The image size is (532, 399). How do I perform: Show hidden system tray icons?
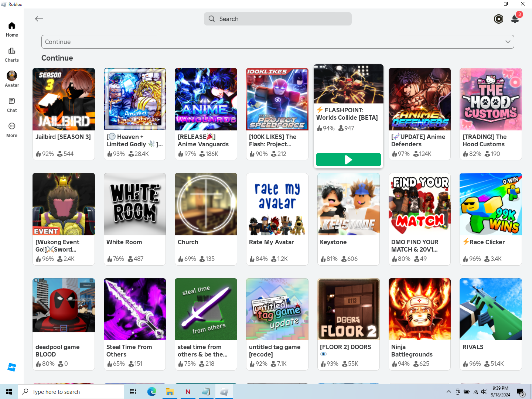click(449, 392)
